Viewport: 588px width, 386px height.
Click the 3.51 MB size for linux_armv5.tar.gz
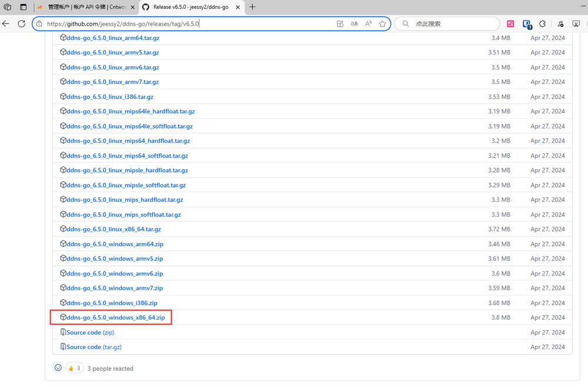pos(499,52)
